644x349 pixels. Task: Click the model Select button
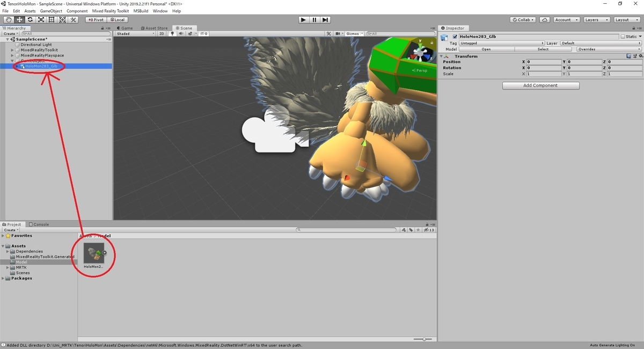pos(543,49)
